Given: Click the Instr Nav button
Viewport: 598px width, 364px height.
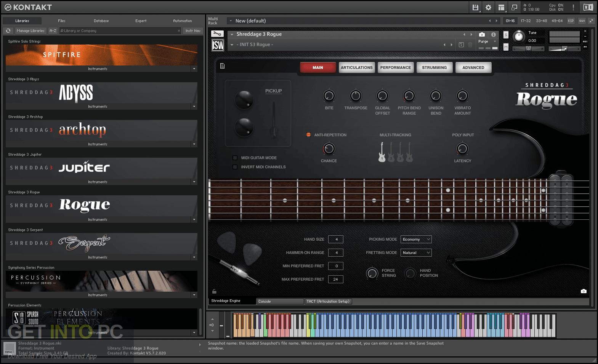Looking at the screenshot, I should pos(193,30).
